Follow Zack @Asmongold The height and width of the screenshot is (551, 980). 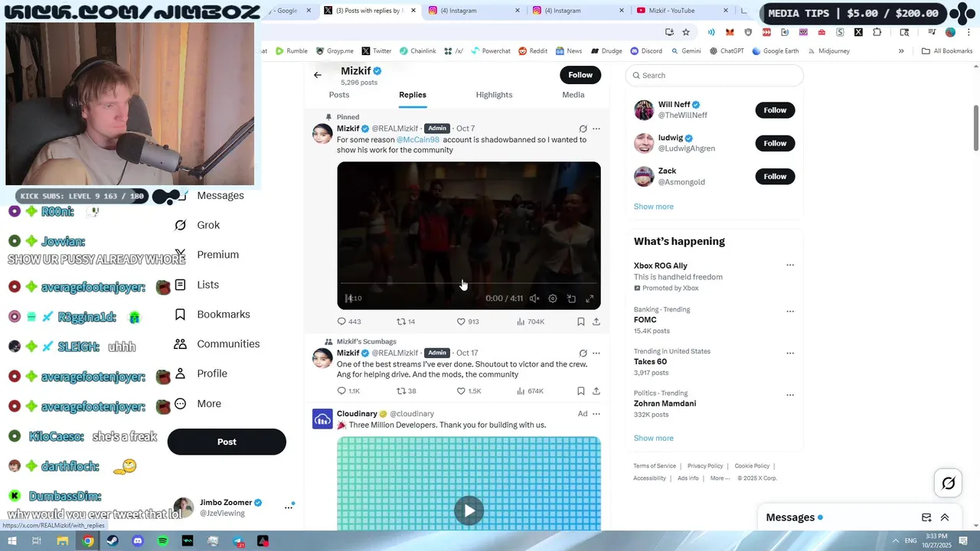click(775, 177)
